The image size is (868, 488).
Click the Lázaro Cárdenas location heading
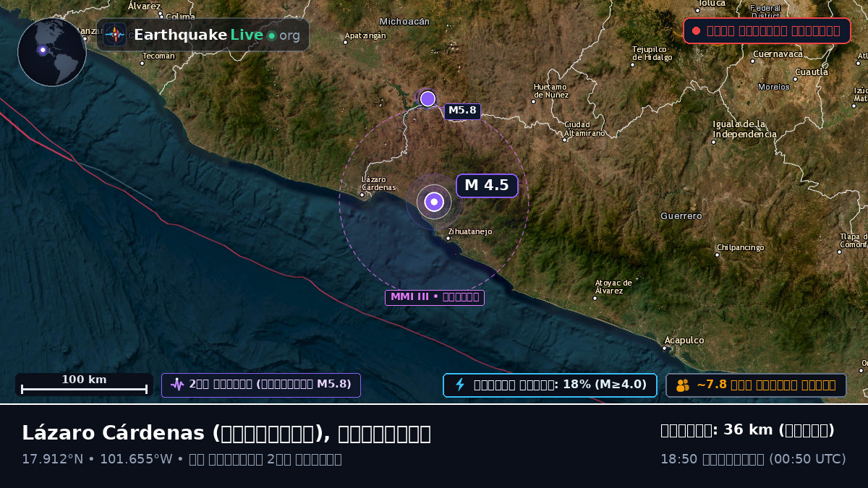(x=226, y=433)
